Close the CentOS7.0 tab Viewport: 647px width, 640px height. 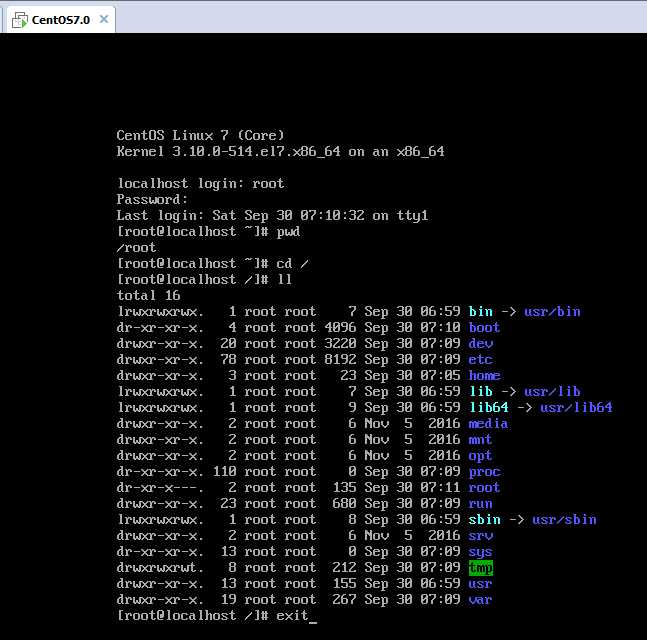(104, 19)
